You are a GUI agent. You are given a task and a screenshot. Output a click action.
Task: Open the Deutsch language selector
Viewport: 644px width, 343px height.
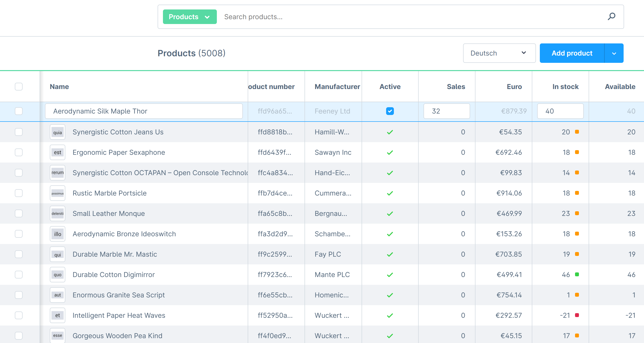coord(499,53)
